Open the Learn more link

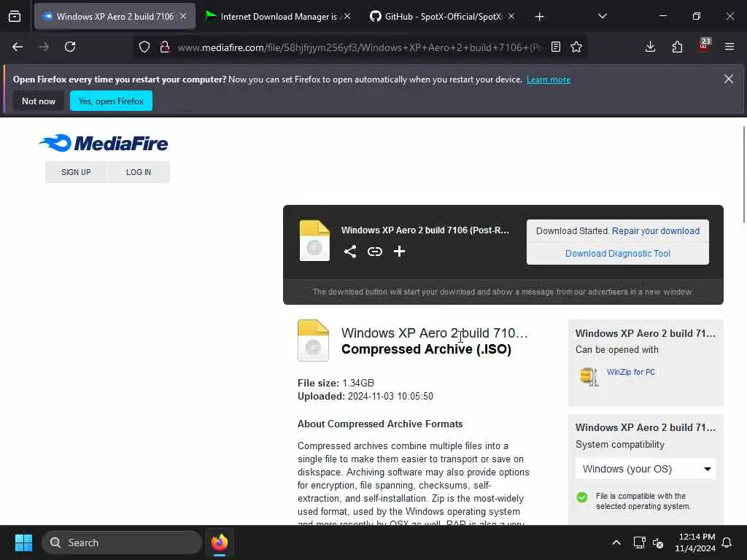(x=549, y=79)
